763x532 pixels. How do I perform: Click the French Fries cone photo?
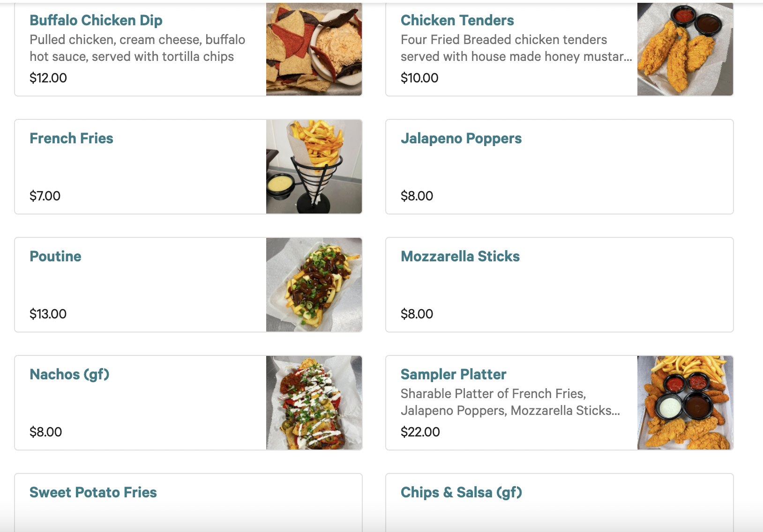[314, 167]
